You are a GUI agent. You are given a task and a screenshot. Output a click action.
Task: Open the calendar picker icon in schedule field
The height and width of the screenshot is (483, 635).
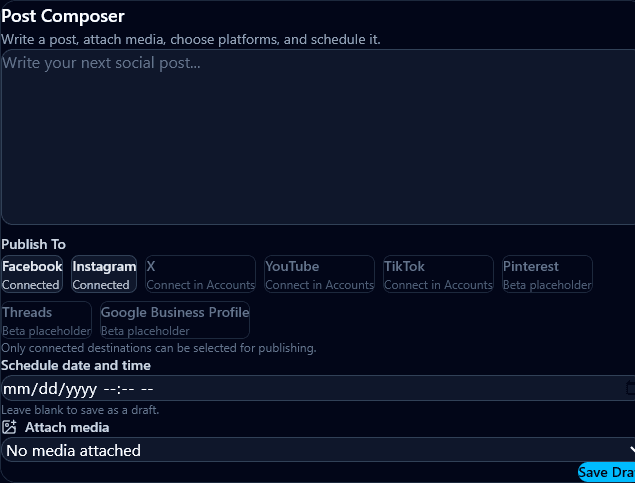pos(630,388)
